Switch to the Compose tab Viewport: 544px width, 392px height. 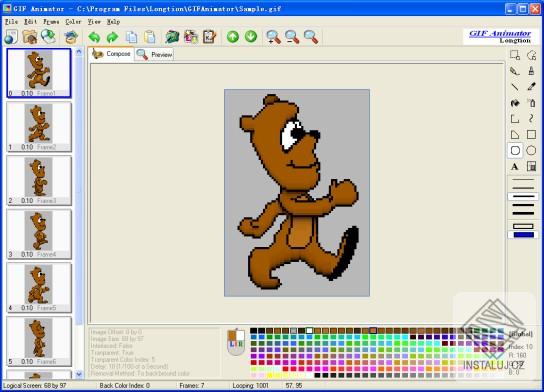111,54
